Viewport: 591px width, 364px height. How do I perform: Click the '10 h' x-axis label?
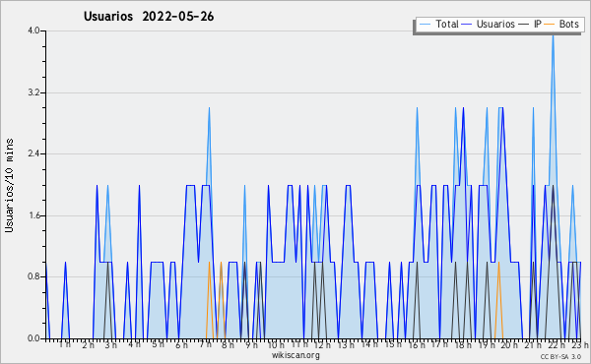click(276, 344)
